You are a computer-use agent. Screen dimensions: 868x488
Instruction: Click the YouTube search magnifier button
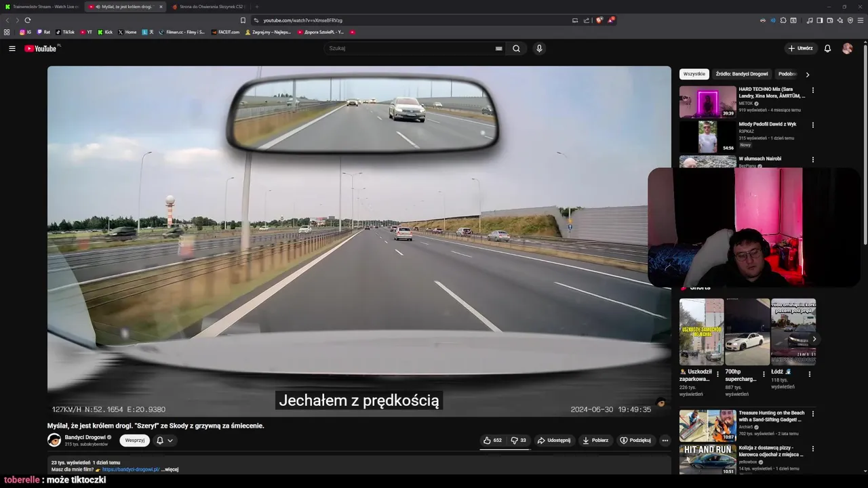pyautogui.click(x=516, y=48)
